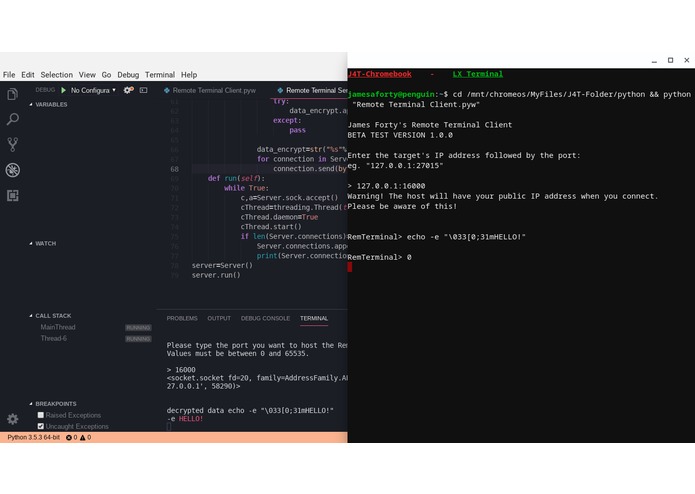Open the View menu
This screenshot has width=695, height=494.
click(87, 75)
